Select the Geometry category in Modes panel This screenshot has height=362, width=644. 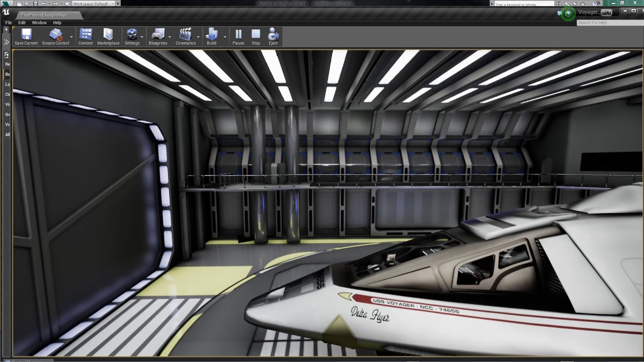click(7, 115)
